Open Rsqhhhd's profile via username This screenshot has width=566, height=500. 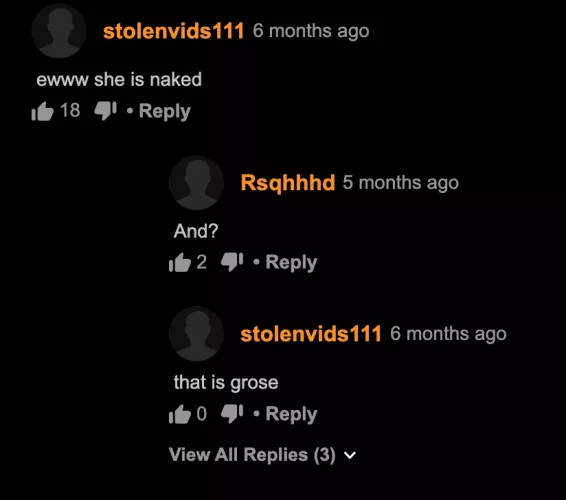coord(288,182)
